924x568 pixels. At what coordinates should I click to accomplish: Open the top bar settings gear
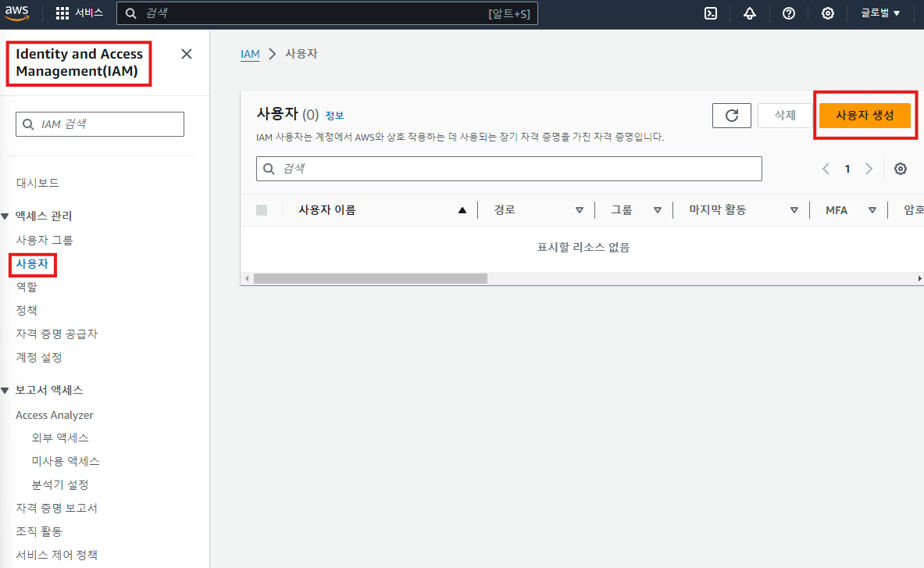(x=827, y=13)
